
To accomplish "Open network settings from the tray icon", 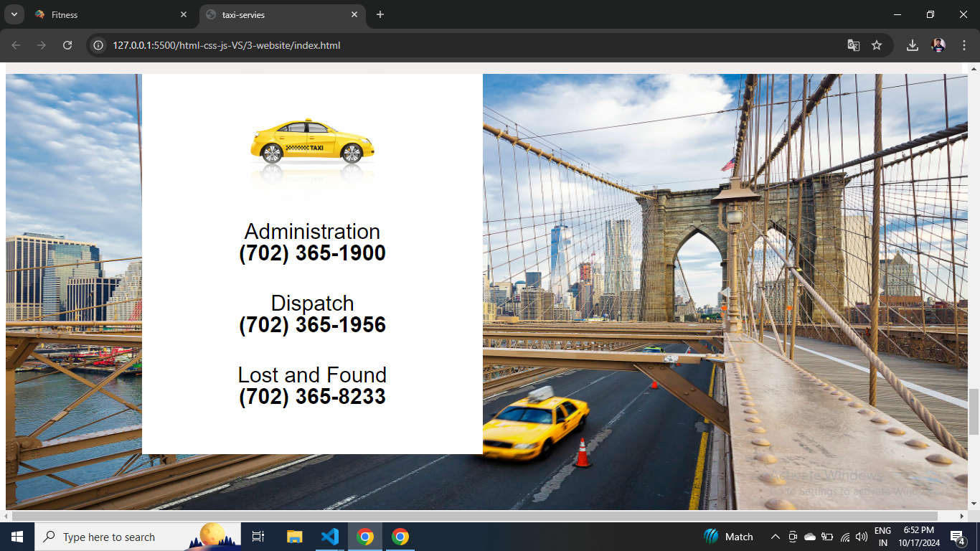I will point(845,537).
